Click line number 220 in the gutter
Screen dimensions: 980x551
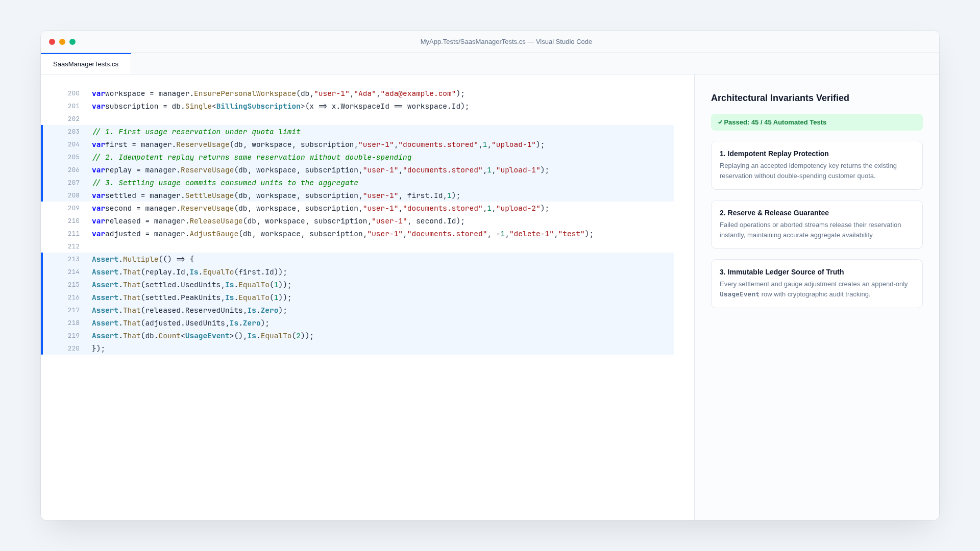pyautogui.click(x=73, y=348)
